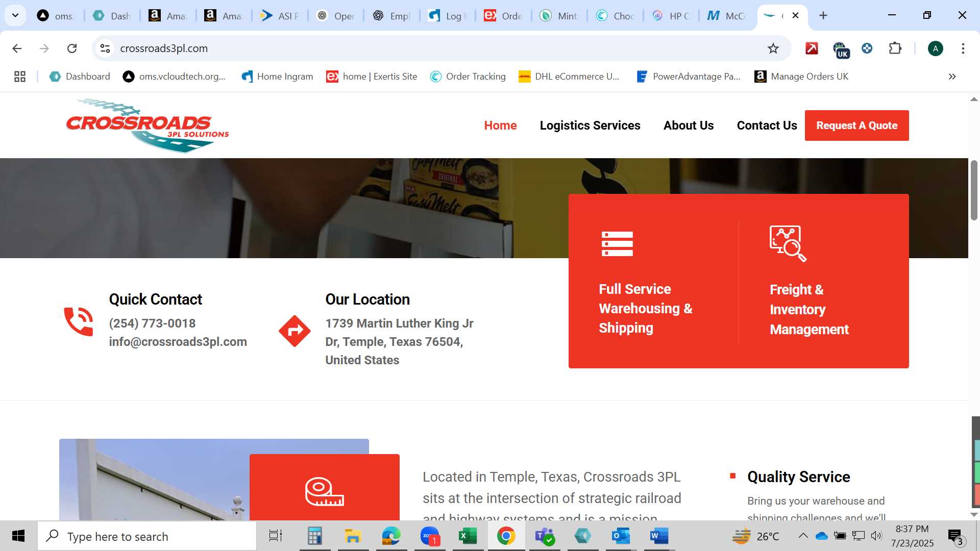Click the Request A Quote button
Viewport: 980px width, 551px height.
[856, 126]
